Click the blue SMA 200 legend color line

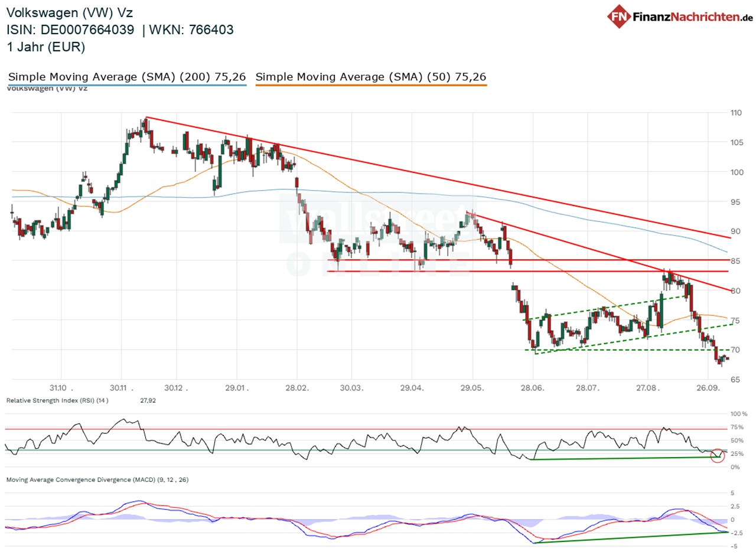tap(127, 86)
